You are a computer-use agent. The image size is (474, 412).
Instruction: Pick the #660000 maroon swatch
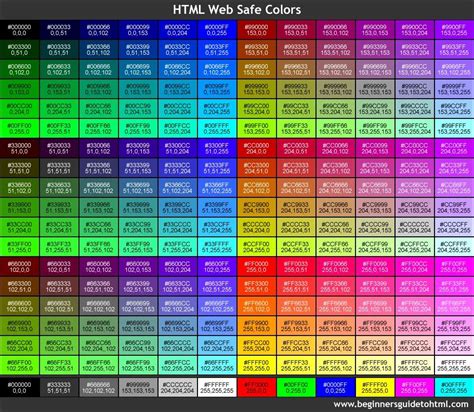point(19,267)
